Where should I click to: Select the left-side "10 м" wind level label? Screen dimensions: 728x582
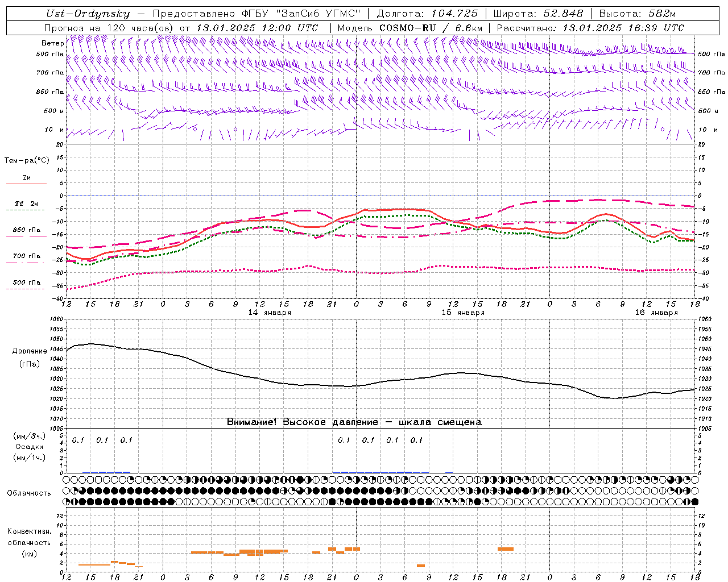[x=54, y=130]
